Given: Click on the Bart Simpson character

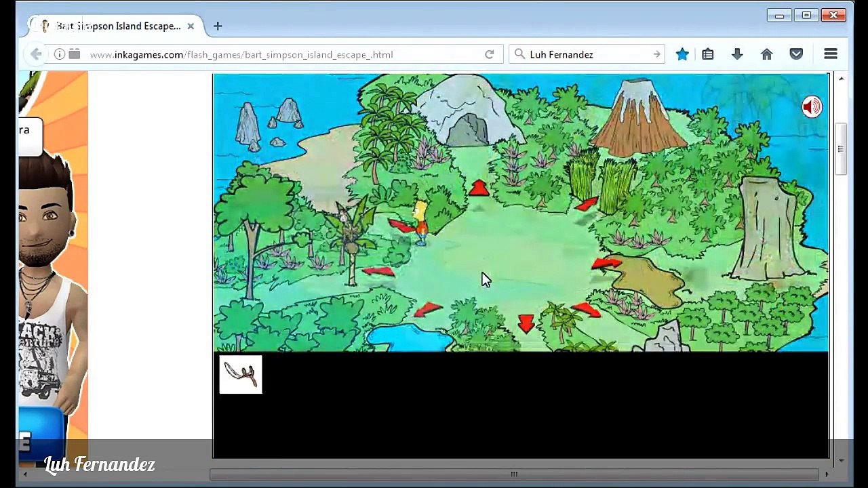Looking at the screenshot, I should click(x=421, y=222).
